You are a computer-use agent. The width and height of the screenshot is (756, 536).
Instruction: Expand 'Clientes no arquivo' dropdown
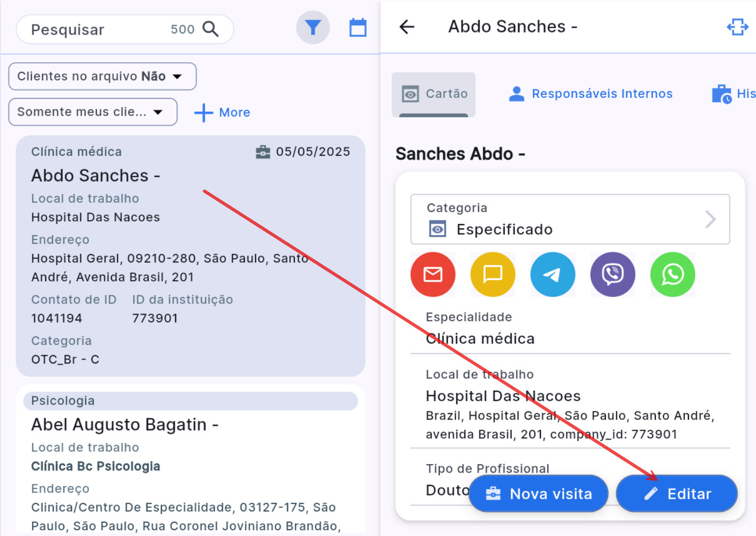(x=102, y=77)
